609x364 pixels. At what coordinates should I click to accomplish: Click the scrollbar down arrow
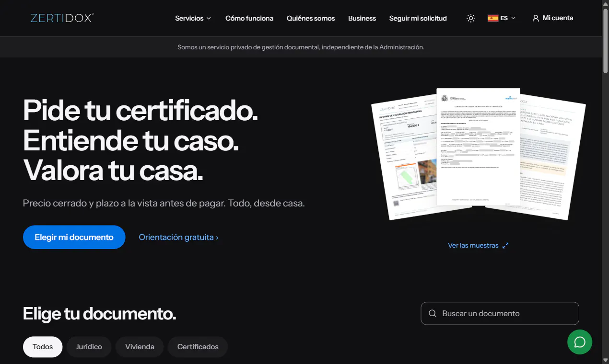[x=605, y=360]
